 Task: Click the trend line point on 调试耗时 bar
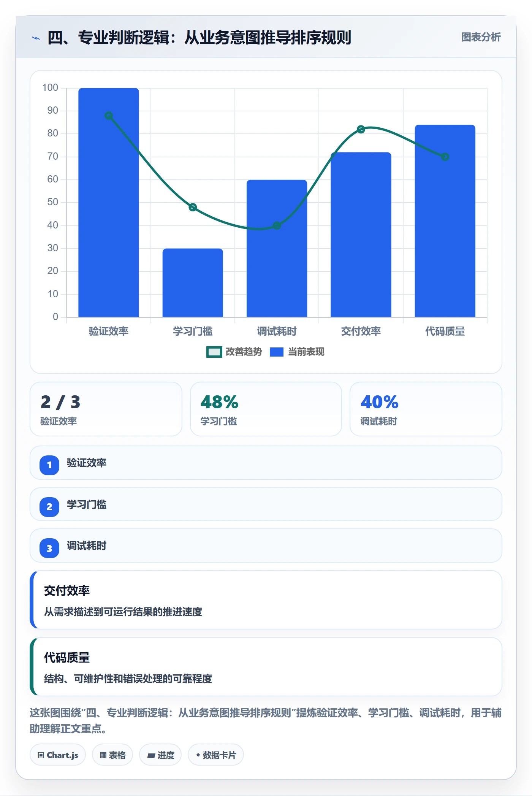pos(277,225)
